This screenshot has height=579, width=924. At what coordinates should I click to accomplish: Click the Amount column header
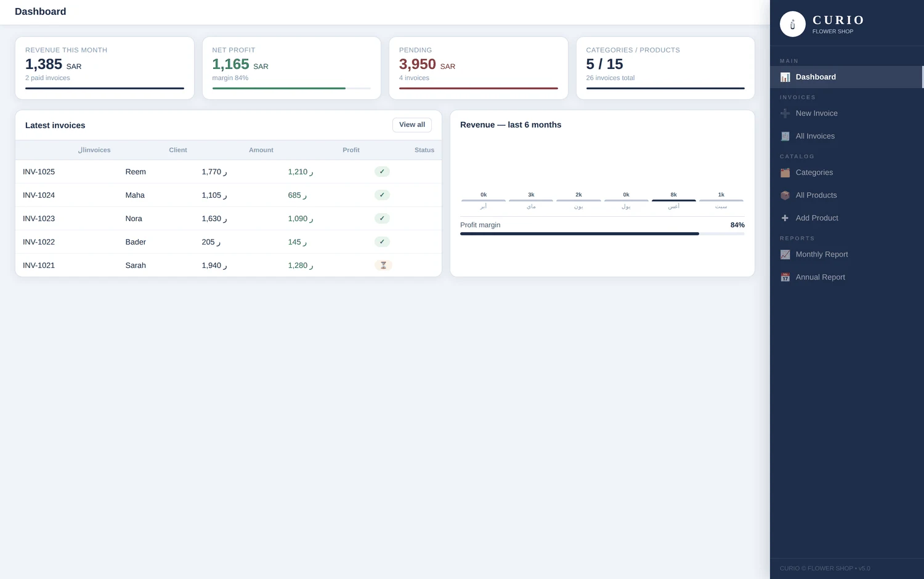pos(261,150)
